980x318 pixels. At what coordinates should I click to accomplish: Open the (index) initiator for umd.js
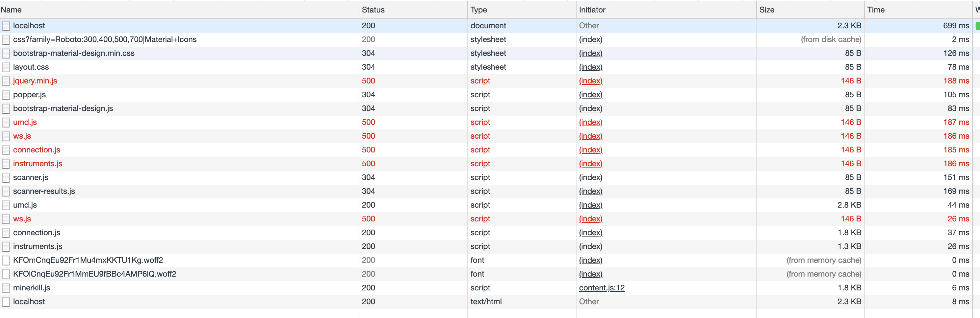(590, 122)
